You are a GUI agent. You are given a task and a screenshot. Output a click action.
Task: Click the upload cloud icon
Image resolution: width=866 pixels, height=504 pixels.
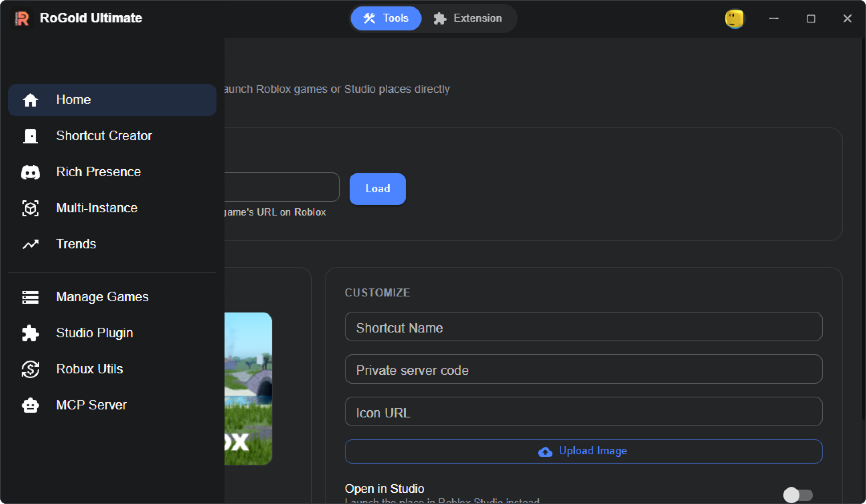(545, 452)
